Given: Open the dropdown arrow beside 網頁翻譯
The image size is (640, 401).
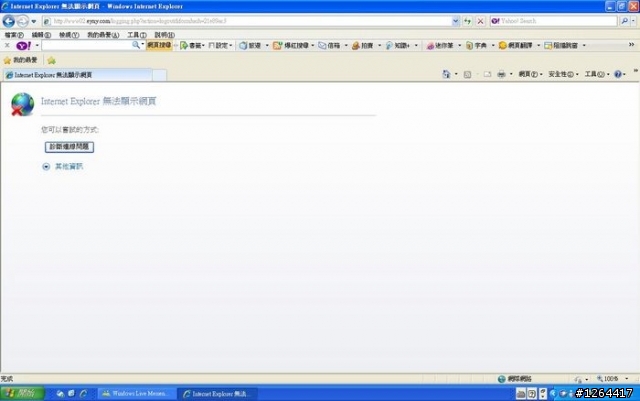Looking at the screenshot, I should tap(538, 45).
